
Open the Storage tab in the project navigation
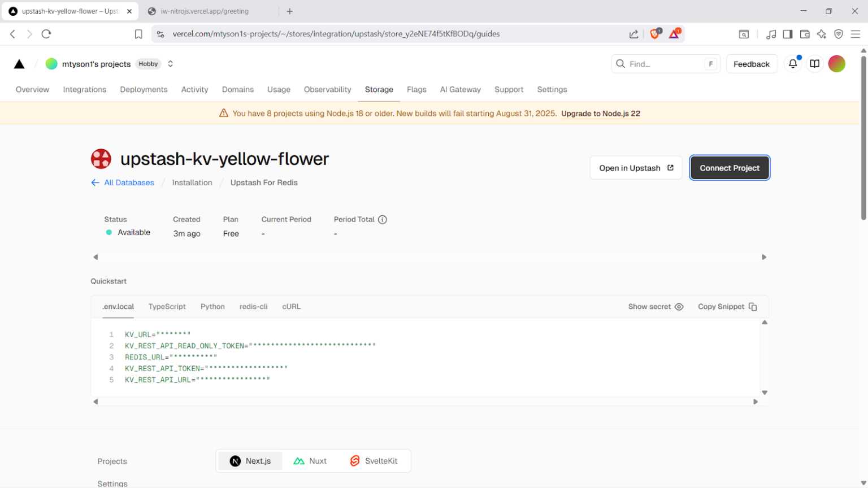379,89
